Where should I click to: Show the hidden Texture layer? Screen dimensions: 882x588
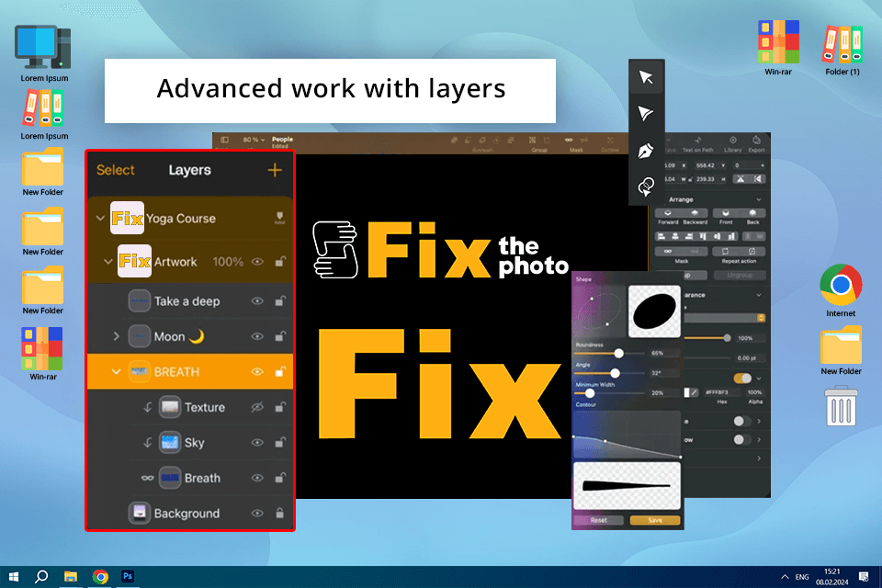click(x=257, y=407)
